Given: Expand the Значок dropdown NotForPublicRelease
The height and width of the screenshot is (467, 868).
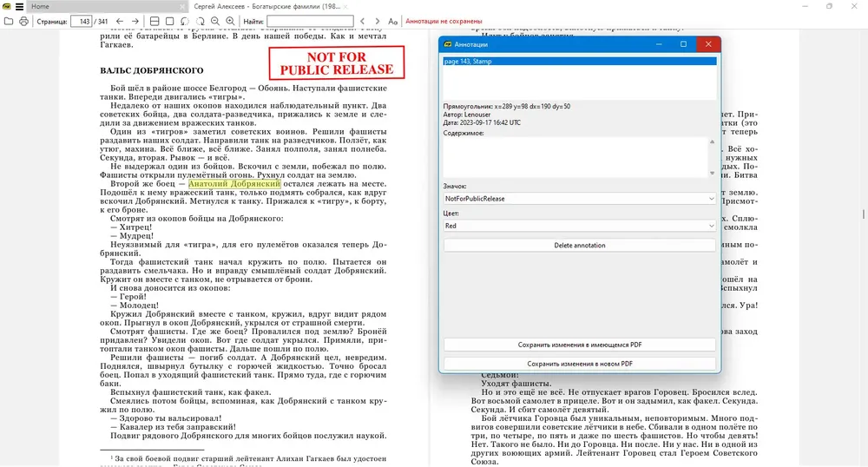Looking at the screenshot, I should pos(580,199).
